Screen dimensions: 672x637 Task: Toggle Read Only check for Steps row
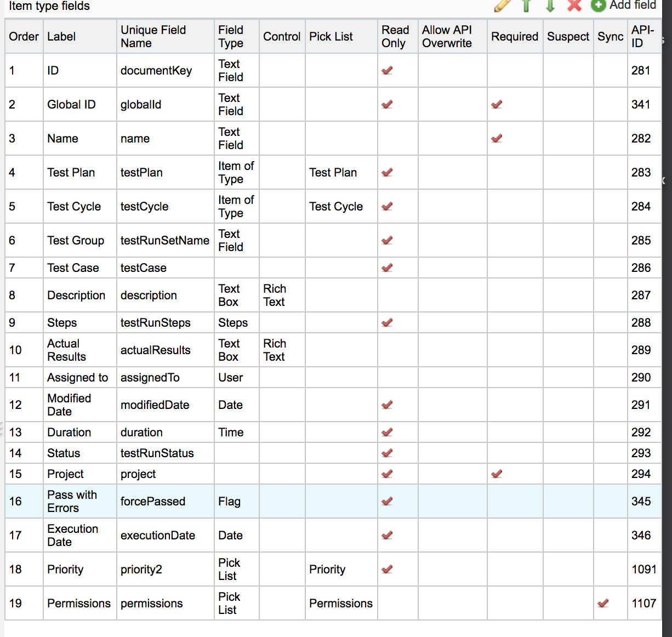387,322
